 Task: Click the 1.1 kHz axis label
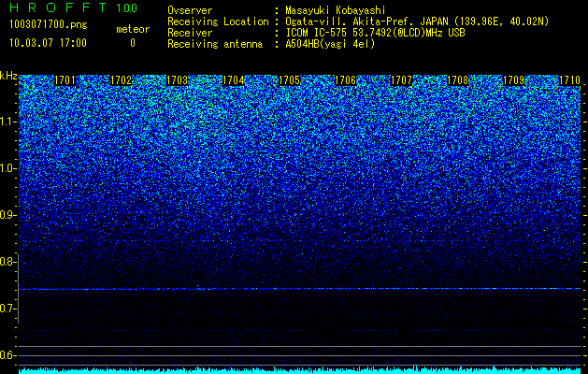[x=8, y=122]
